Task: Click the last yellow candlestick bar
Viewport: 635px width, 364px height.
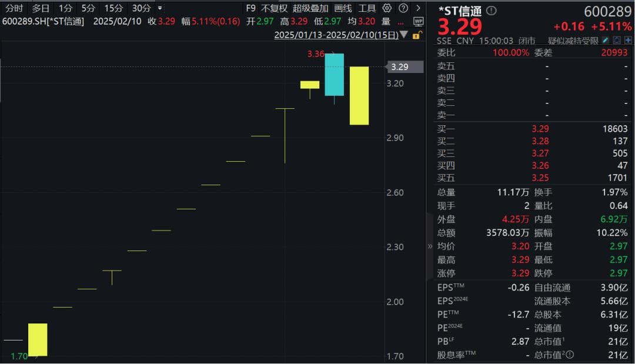Action: tap(359, 95)
